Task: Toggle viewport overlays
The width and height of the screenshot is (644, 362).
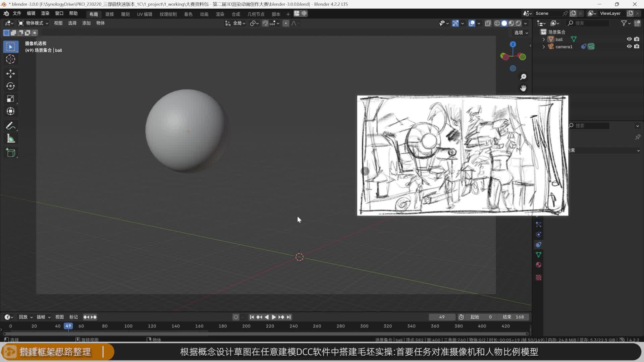Action: click(x=472, y=23)
